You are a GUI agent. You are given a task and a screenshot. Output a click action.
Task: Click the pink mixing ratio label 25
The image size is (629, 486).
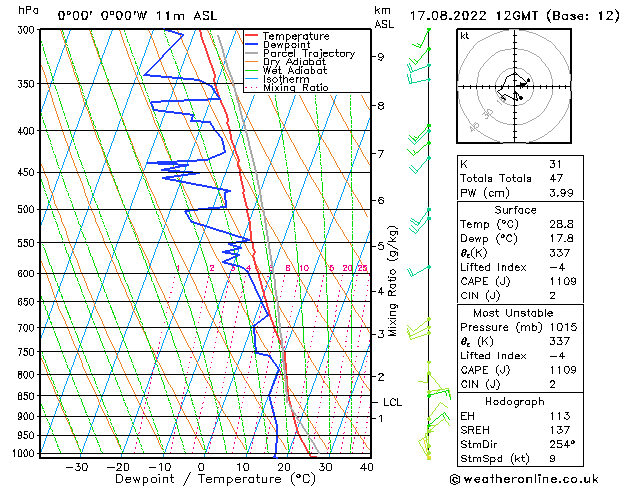click(x=363, y=268)
